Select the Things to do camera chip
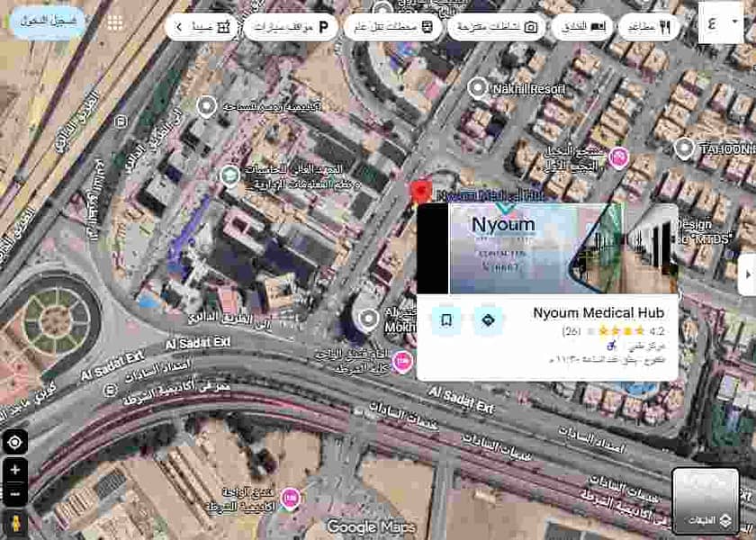 tap(497, 27)
